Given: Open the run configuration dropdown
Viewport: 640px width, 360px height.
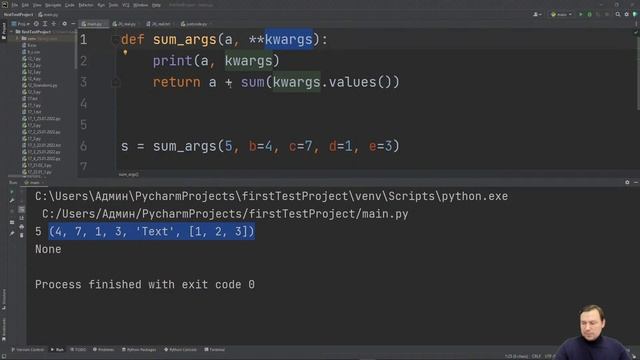Looking at the screenshot, I should [x=562, y=14].
